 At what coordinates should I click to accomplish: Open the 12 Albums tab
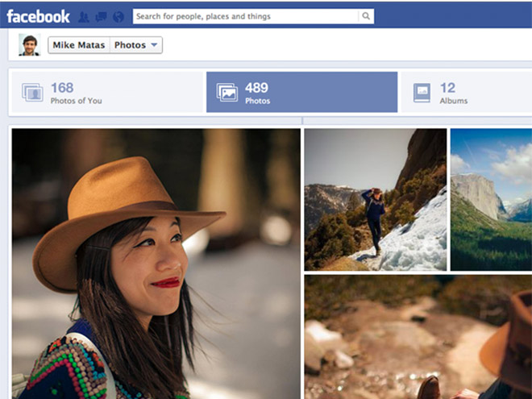pos(466,93)
